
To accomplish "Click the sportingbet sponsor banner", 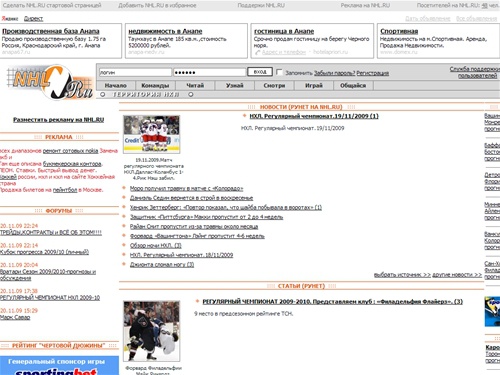I will [x=59, y=366].
